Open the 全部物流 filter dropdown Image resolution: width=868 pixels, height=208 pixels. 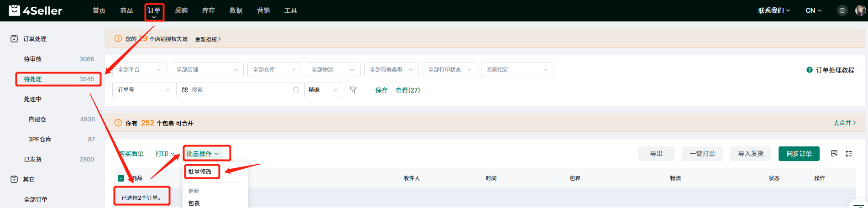(333, 70)
